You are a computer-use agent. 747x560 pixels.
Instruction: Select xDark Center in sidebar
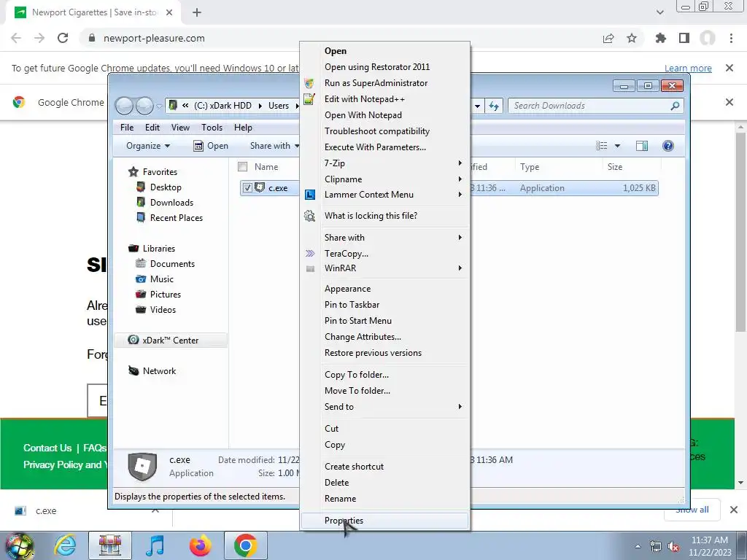[171, 340]
